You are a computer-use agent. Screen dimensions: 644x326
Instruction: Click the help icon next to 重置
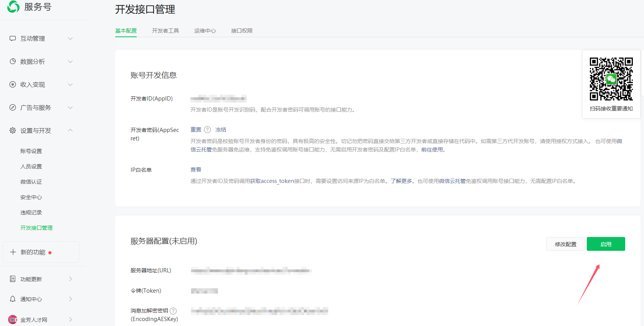point(207,130)
